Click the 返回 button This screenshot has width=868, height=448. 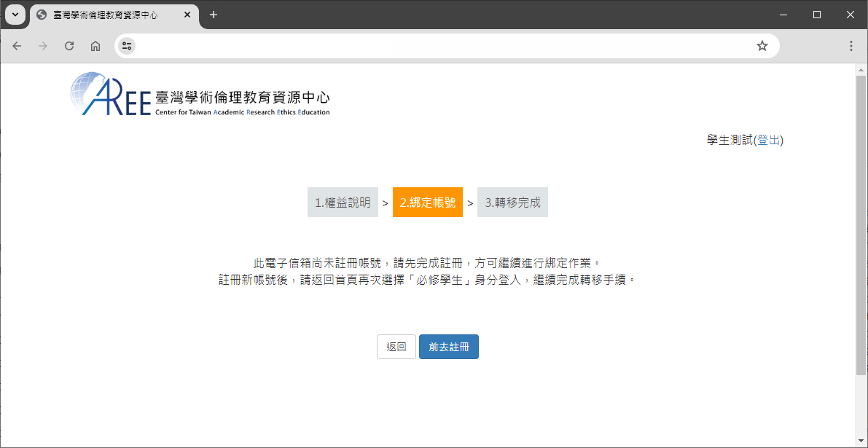(396, 347)
